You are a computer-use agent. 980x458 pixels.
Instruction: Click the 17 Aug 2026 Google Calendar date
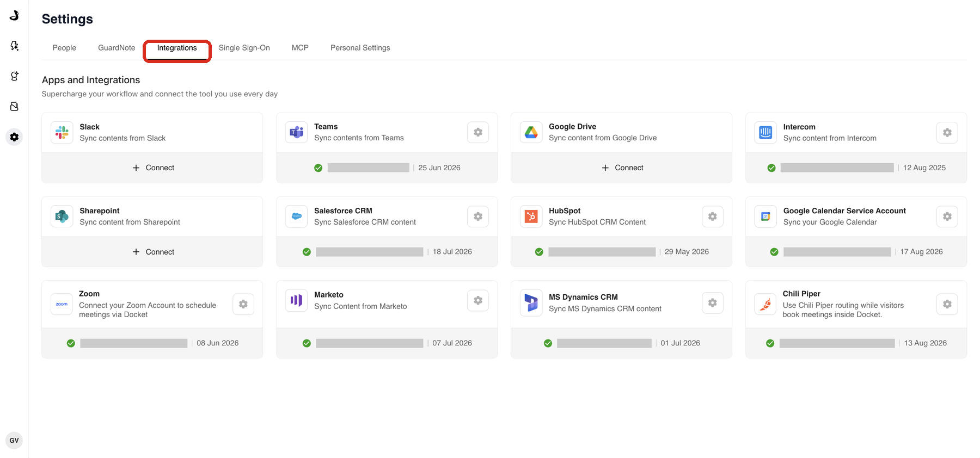921,251
